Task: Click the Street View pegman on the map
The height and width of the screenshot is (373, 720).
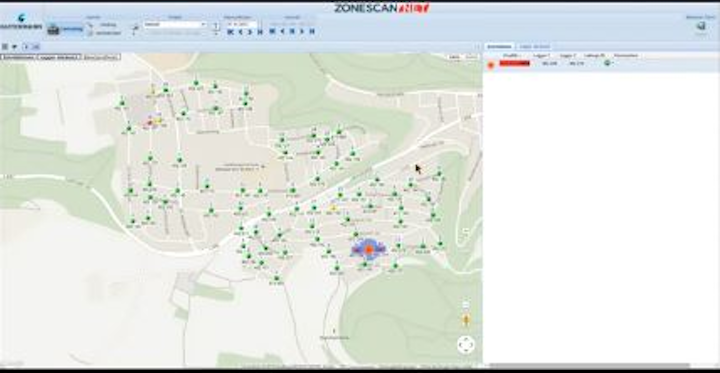Action: (466, 319)
